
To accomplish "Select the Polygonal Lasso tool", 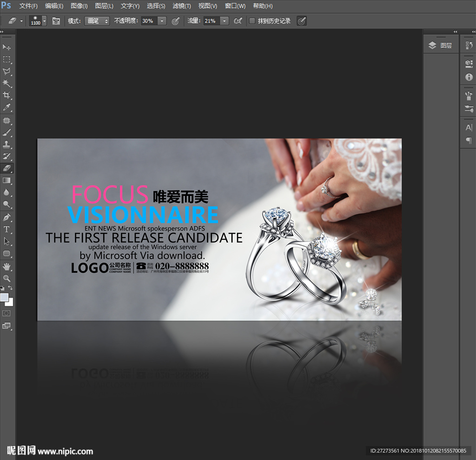I will click(7, 72).
